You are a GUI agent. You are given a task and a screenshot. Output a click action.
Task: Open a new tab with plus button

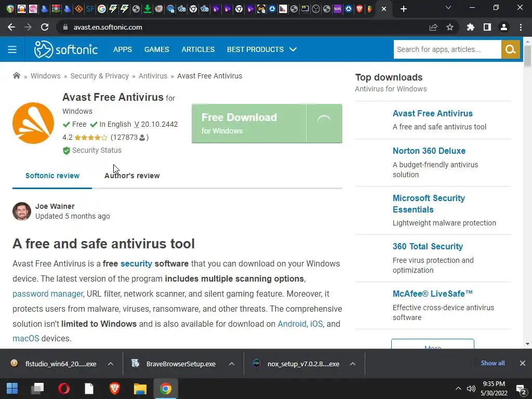tap(403, 9)
